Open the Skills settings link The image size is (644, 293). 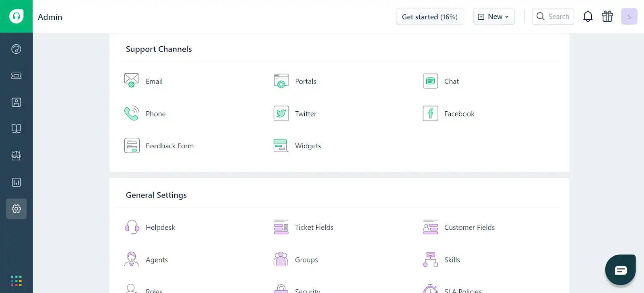coord(452,260)
